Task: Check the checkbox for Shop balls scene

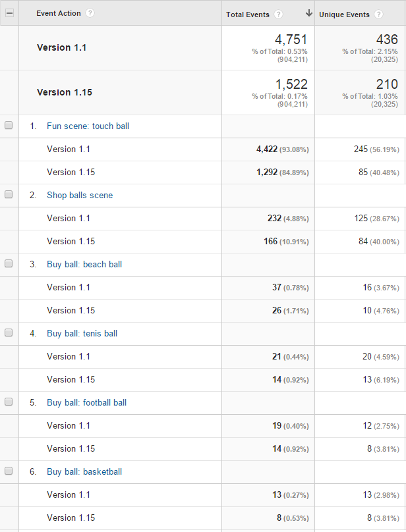Action: [9, 194]
